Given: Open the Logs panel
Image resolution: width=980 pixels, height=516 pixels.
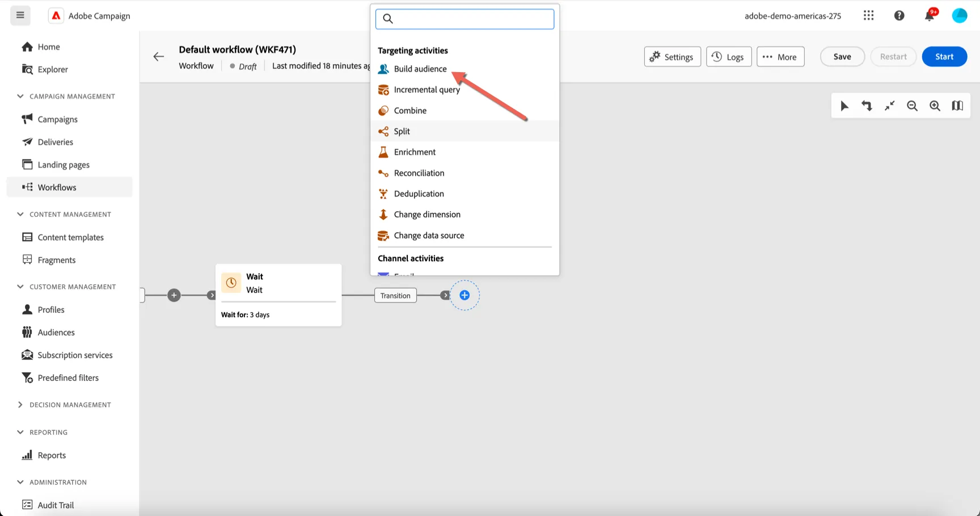Looking at the screenshot, I should pos(729,56).
